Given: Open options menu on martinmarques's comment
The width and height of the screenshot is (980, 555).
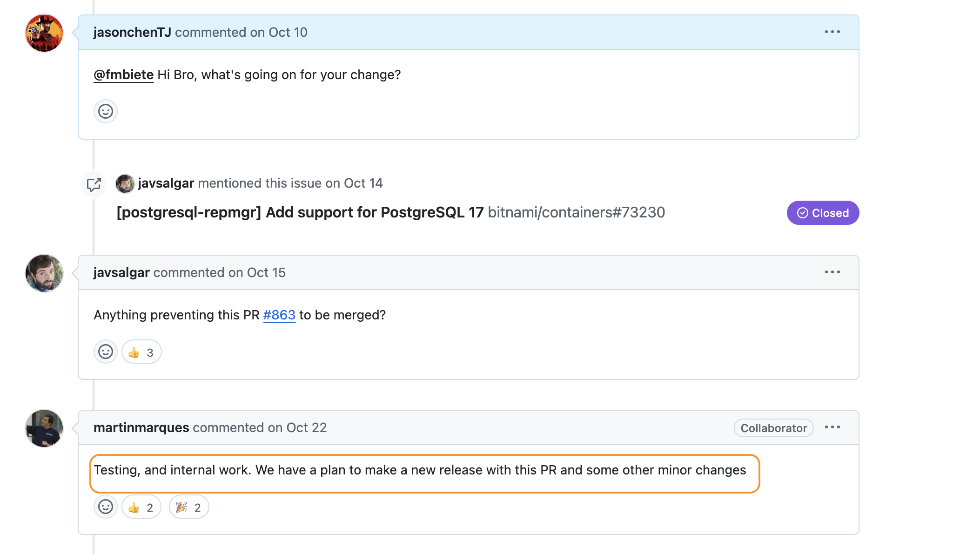Looking at the screenshot, I should pos(832,427).
